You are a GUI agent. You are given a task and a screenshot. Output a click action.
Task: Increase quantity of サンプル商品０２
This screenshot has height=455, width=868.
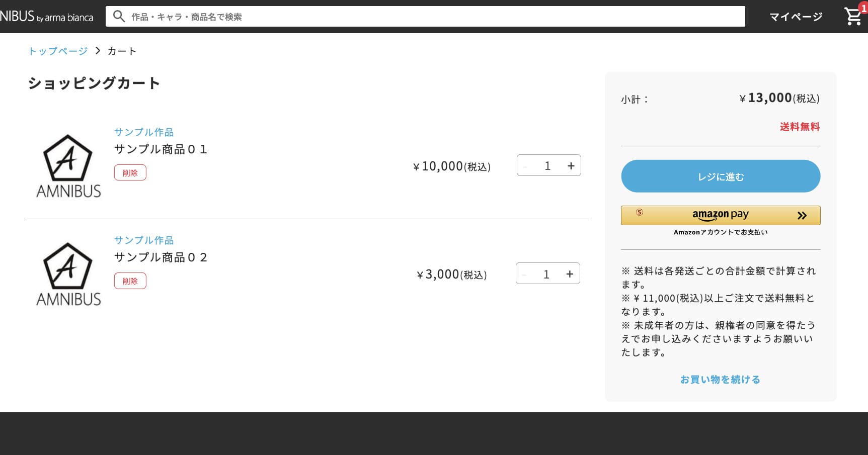click(570, 274)
